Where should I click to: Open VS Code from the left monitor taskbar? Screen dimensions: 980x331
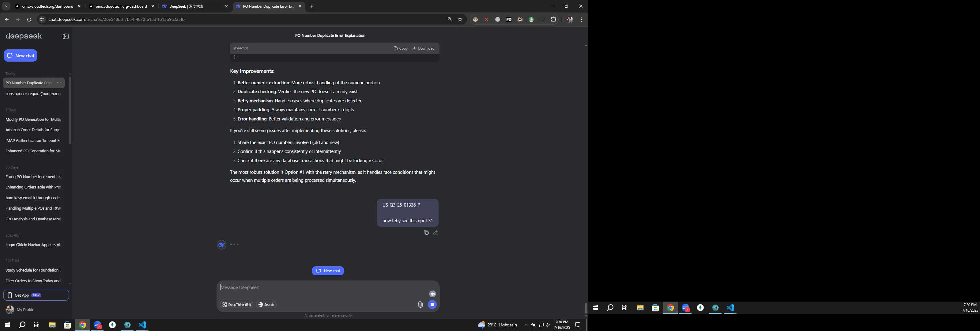(x=142, y=325)
